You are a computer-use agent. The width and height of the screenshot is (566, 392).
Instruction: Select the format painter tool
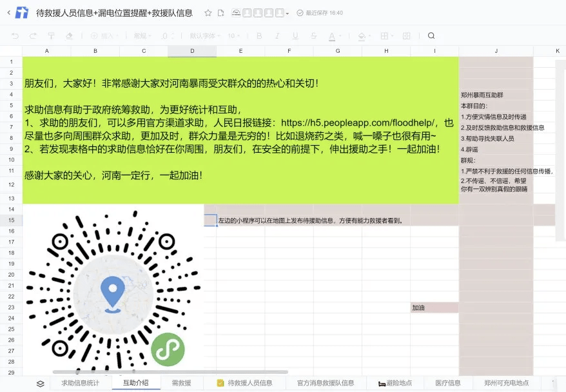click(x=52, y=35)
